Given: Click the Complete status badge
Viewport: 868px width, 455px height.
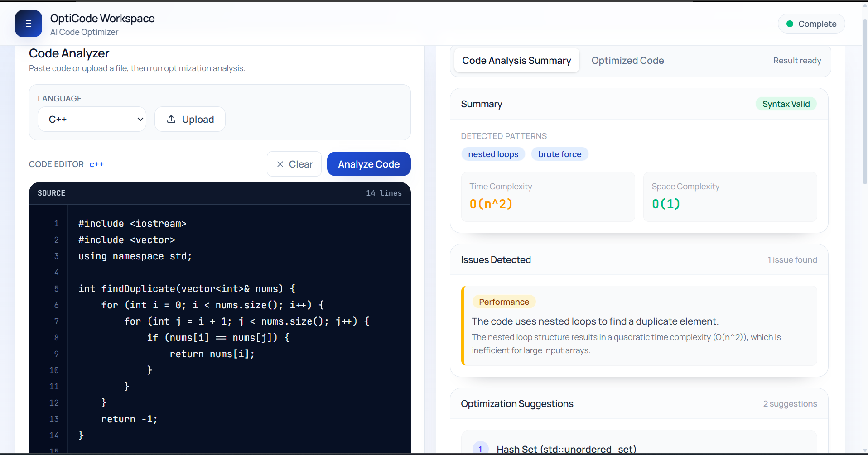Looking at the screenshot, I should tap(811, 24).
